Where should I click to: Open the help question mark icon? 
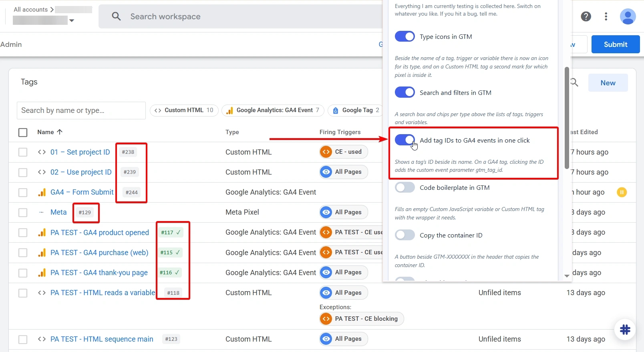pyautogui.click(x=586, y=16)
